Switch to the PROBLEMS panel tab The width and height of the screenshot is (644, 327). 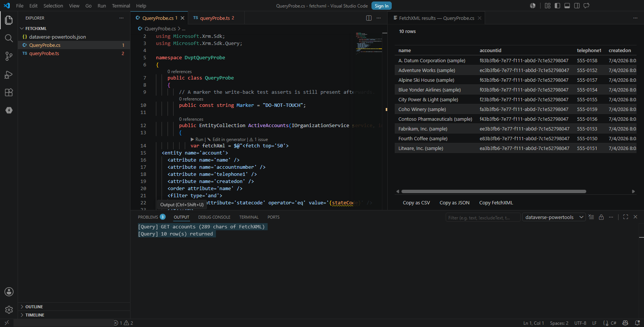[x=151, y=217]
